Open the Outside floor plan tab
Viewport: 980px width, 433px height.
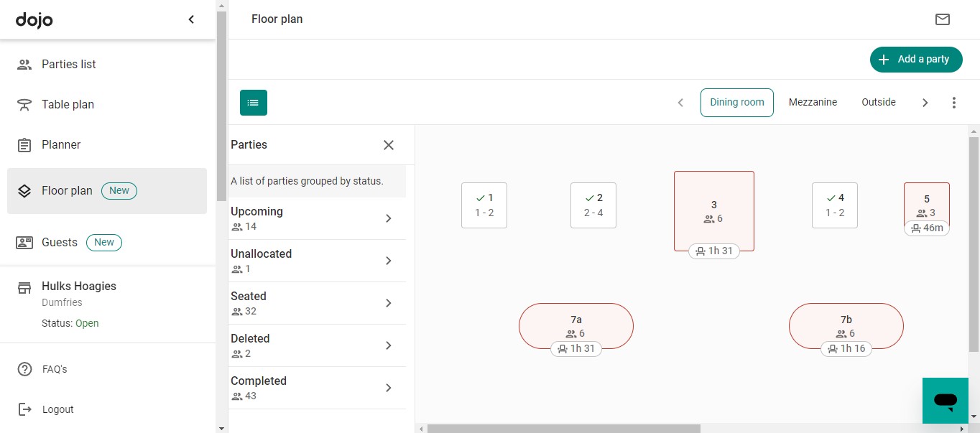click(878, 102)
